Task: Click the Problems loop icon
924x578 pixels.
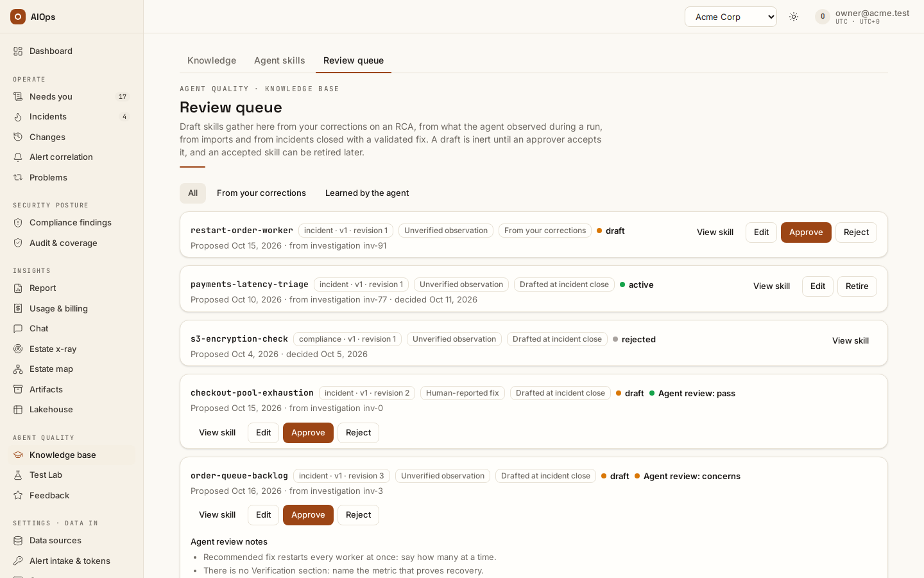Action: pos(18,177)
